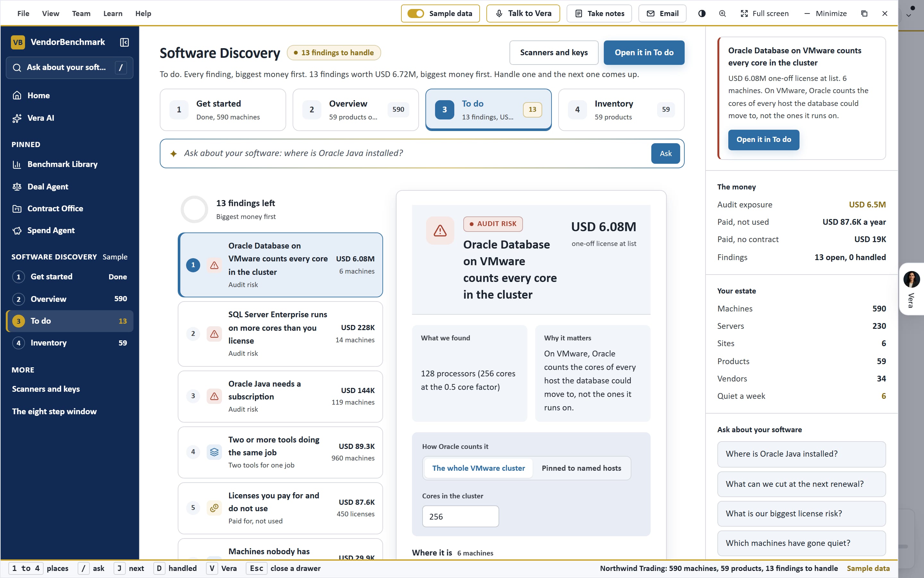
Task: Open The eight step window link
Action: point(54,411)
